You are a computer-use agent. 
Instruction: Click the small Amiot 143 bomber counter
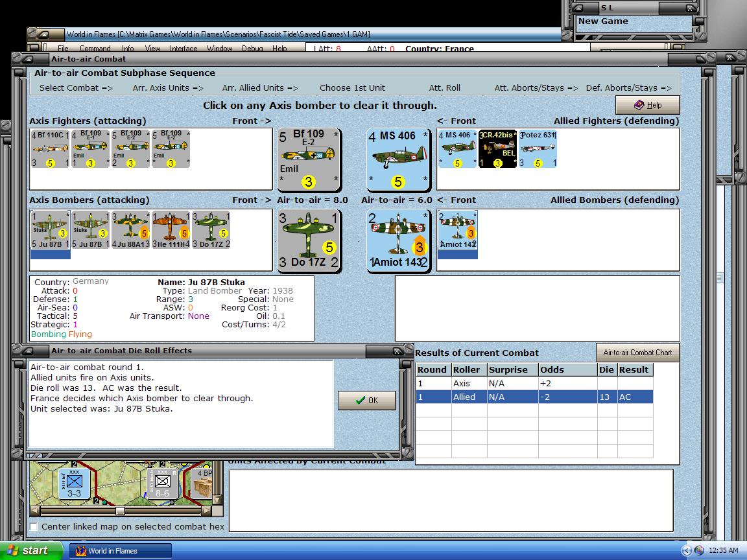(x=457, y=231)
